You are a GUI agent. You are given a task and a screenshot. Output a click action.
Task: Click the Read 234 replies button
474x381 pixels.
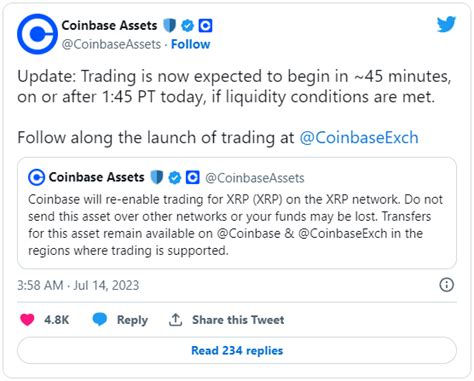(x=237, y=350)
